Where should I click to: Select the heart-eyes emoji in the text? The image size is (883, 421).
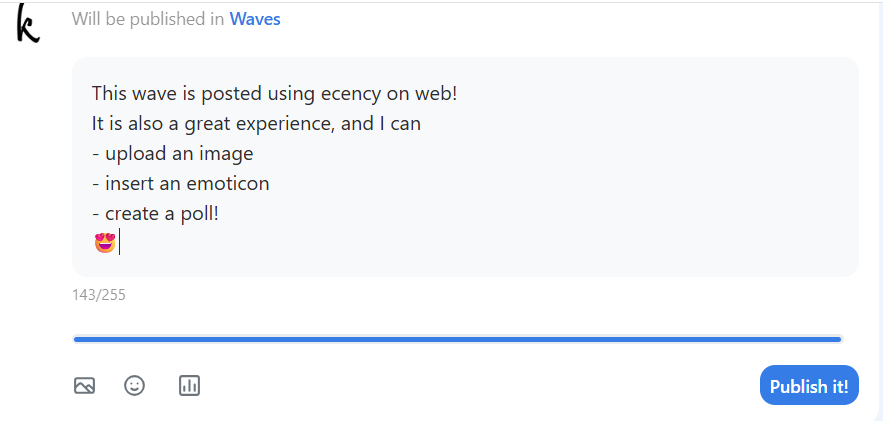[x=105, y=244]
